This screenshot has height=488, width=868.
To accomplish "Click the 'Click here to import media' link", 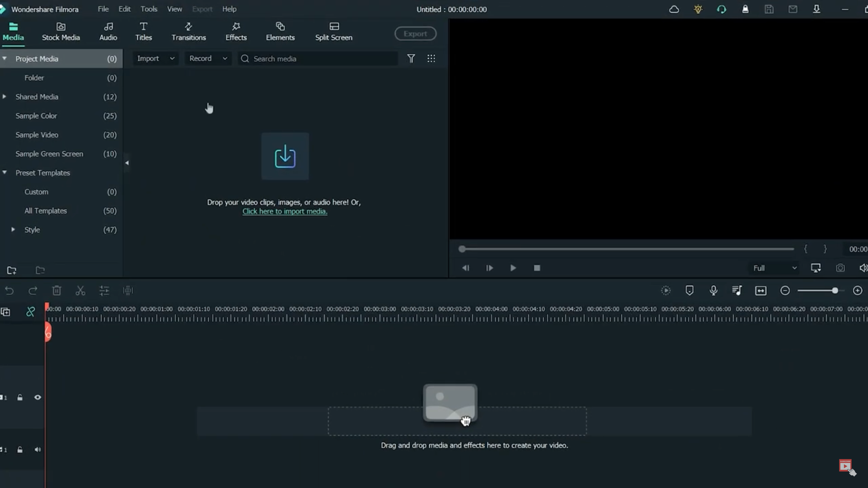I will point(285,211).
